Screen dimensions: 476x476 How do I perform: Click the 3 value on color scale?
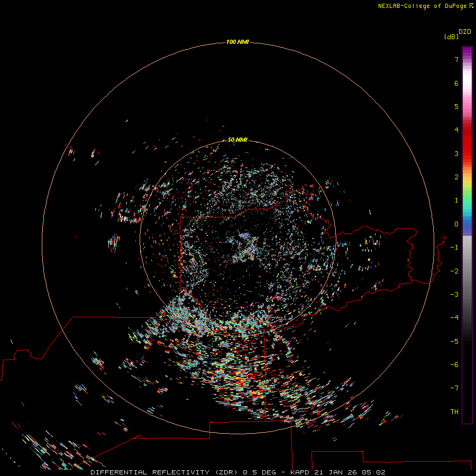pyautogui.click(x=456, y=153)
